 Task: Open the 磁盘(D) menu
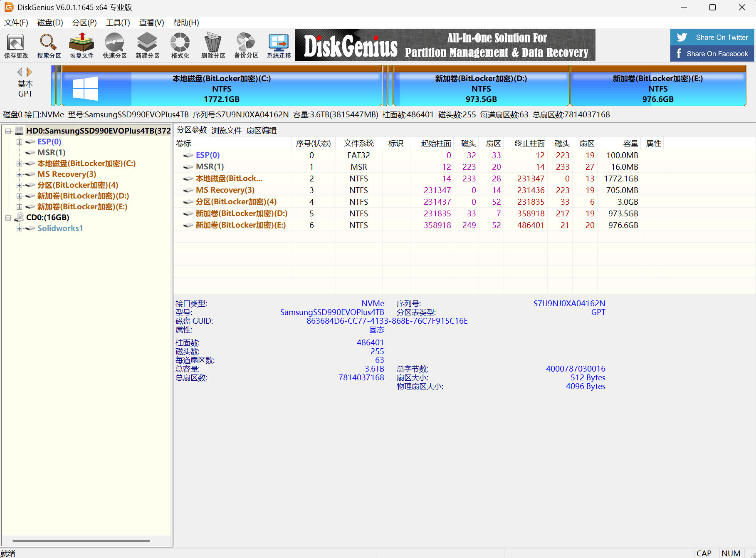click(x=50, y=22)
